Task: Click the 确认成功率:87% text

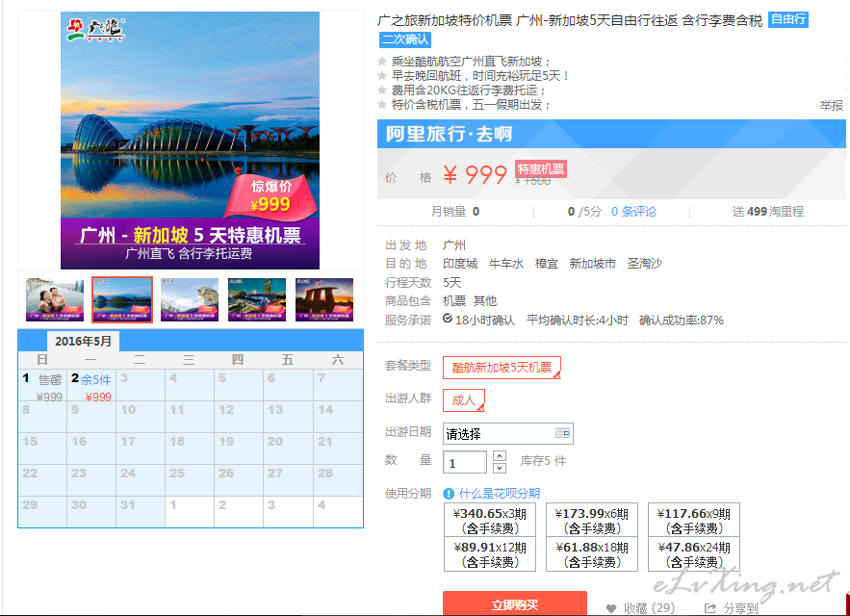Action: 681,321
